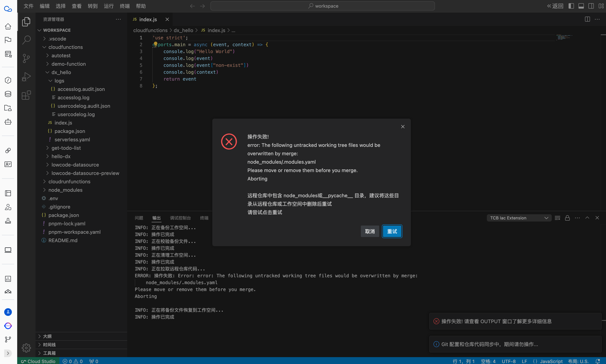
Task: Go forward with the navigation arrow
Action: tap(202, 6)
